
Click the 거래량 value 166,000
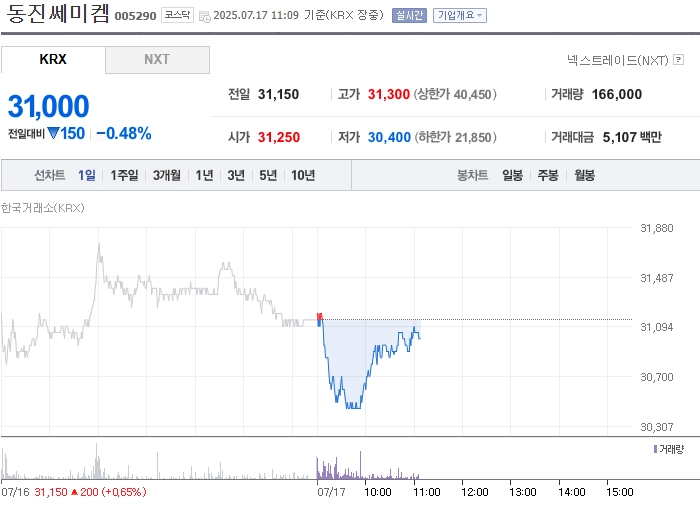(617, 94)
